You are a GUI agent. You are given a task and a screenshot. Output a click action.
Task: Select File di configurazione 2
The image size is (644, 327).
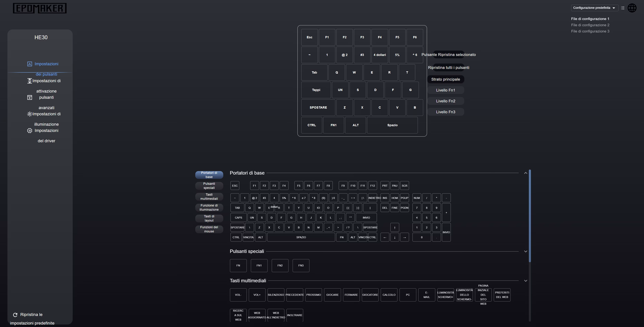[x=590, y=25]
